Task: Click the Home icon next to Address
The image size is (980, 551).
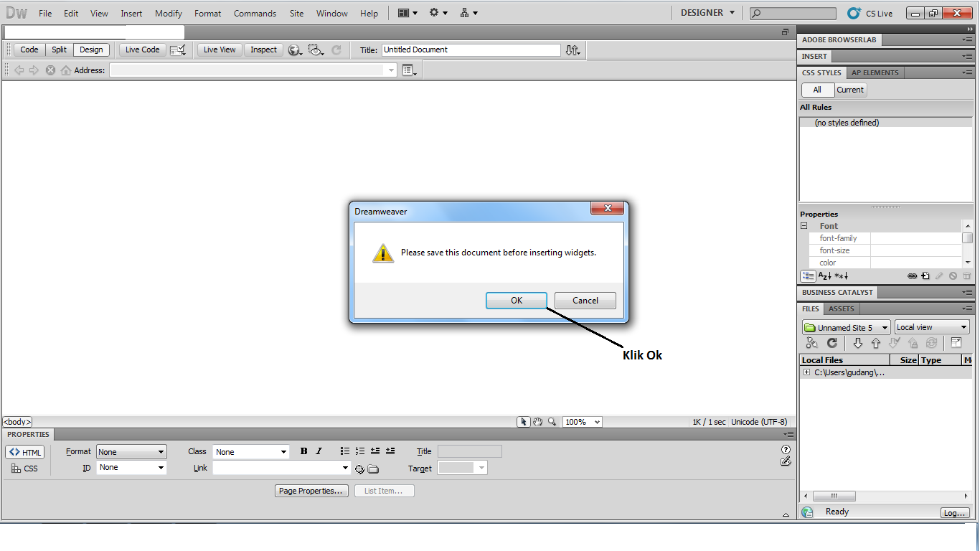Action: [x=66, y=70]
